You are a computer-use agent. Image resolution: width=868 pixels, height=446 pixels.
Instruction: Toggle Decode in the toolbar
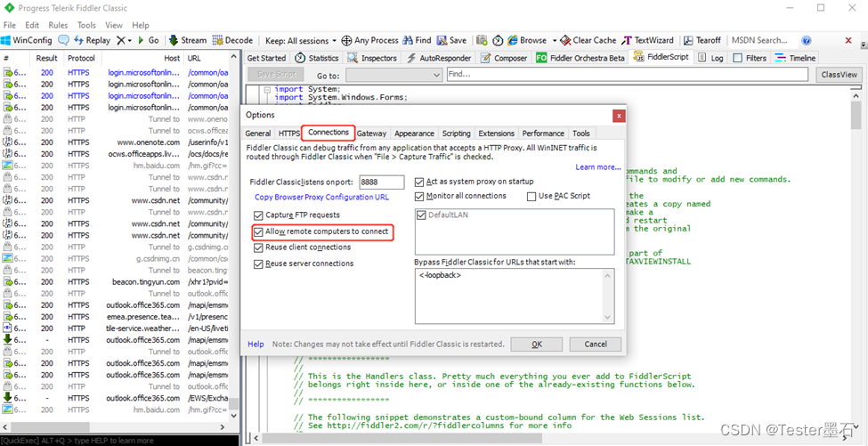pyautogui.click(x=232, y=40)
